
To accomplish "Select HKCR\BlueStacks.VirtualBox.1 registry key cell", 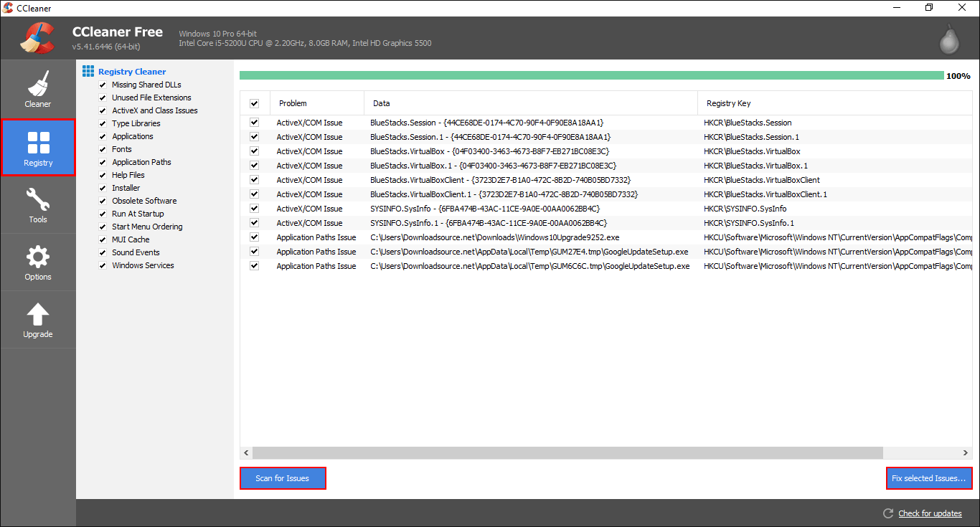I will pyautogui.click(x=755, y=166).
